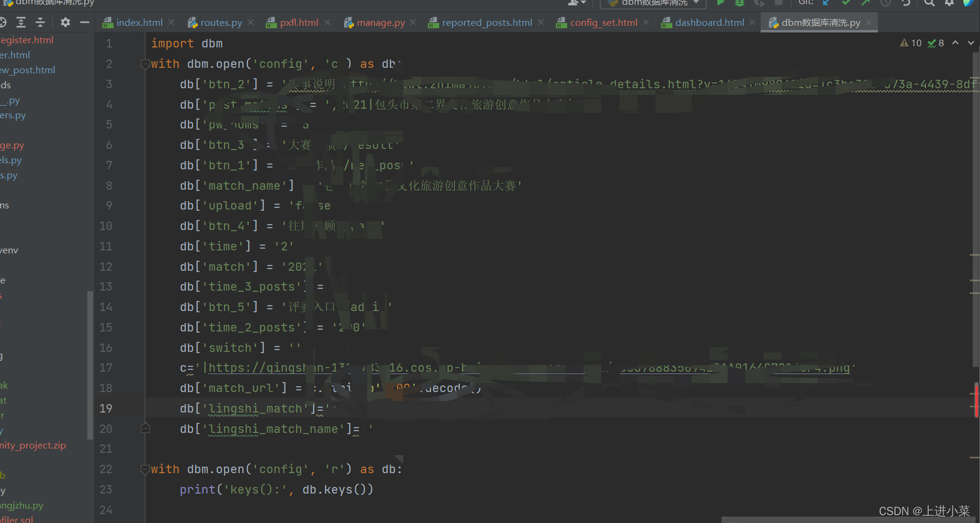
Task: Click the Git commit checkmark icon
Action: coord(846,2)
